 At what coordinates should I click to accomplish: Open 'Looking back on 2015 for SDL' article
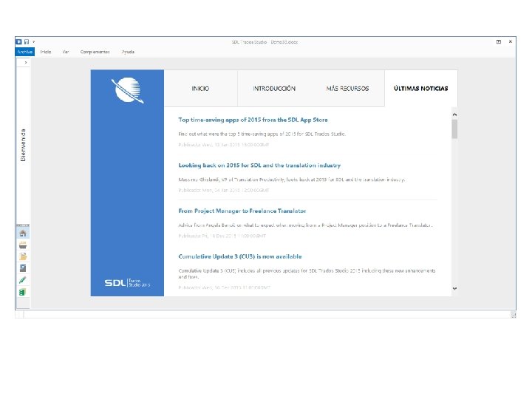click(259, 166)
